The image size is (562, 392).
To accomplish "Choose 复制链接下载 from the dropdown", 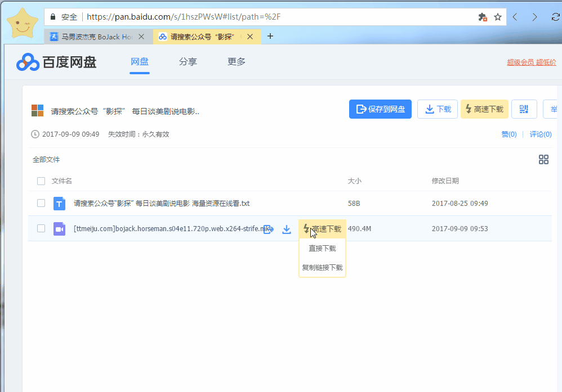I will (322, 268).
